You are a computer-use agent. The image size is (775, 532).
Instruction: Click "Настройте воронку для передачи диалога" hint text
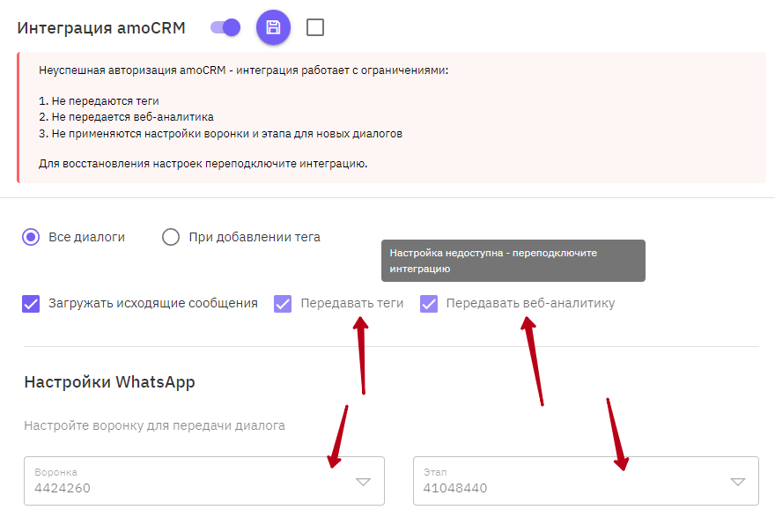coord(155,425)
